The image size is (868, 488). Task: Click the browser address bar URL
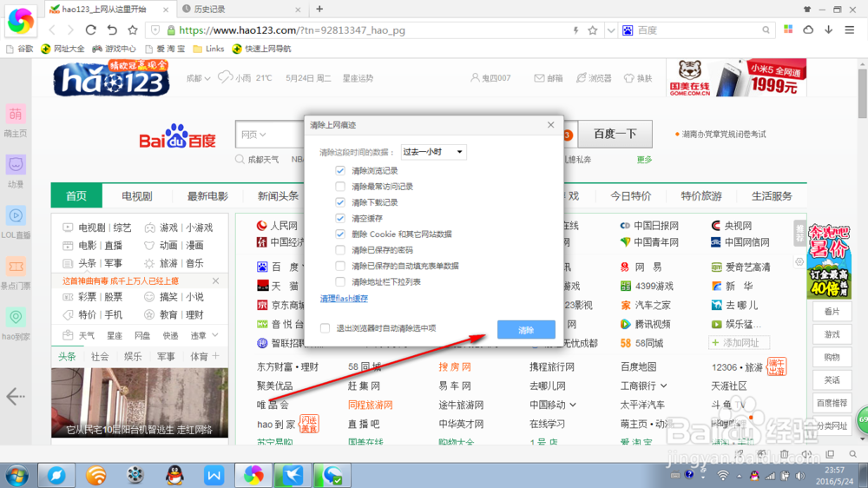coord(293,30)
